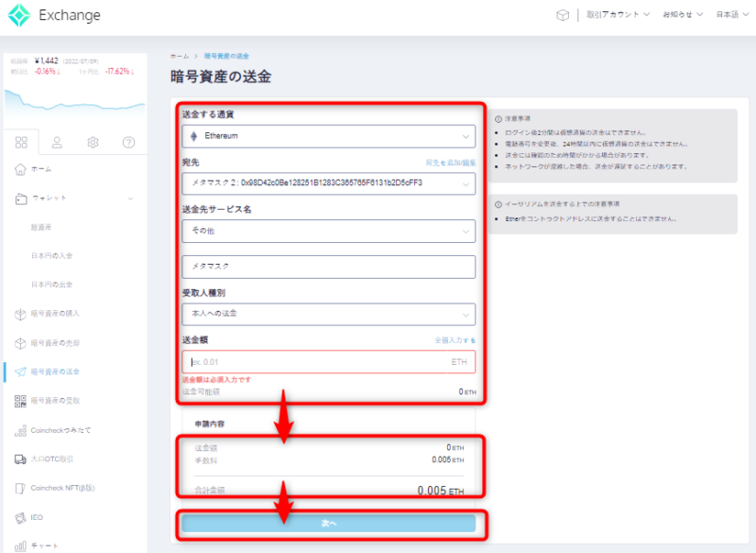Go to 総資産 in the sidebar
756x553 pixels.
click(42, 227)
